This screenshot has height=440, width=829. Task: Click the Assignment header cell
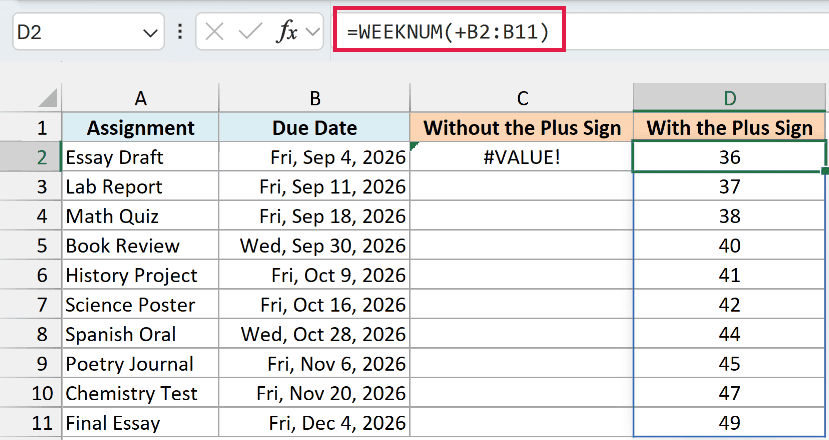(x=140, y=127)
